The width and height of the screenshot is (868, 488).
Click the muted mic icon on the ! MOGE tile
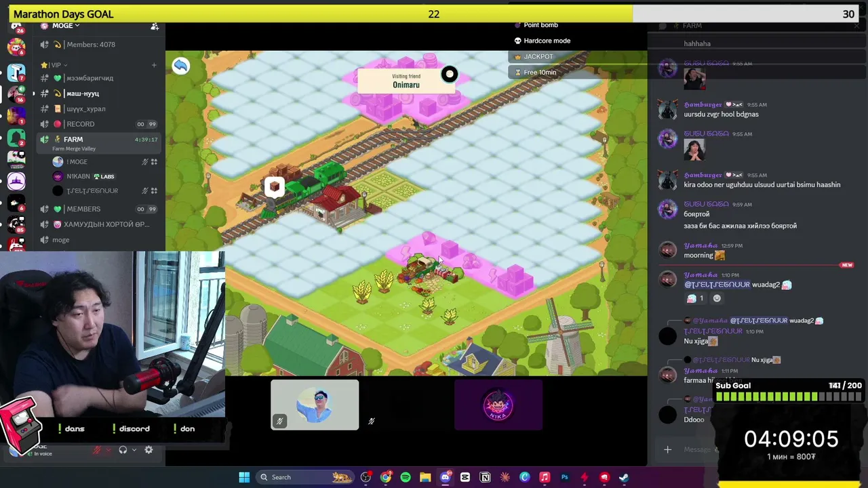279,421
